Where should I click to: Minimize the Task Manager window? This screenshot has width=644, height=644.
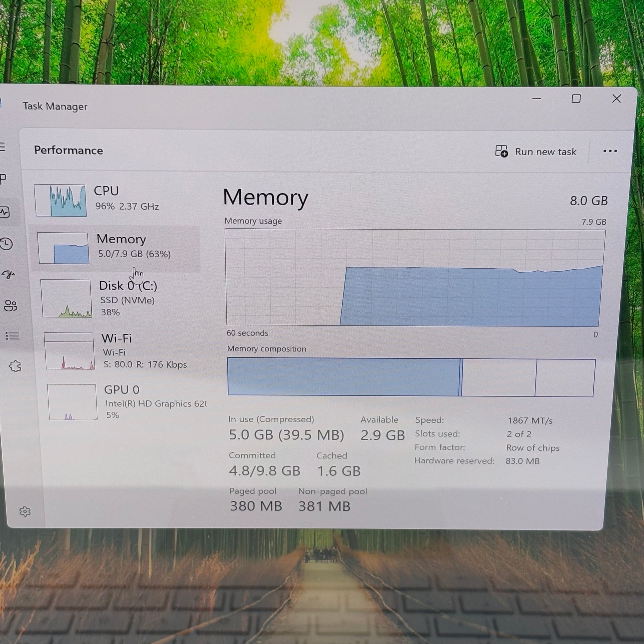pyautogui.click(x=536, y=99)
